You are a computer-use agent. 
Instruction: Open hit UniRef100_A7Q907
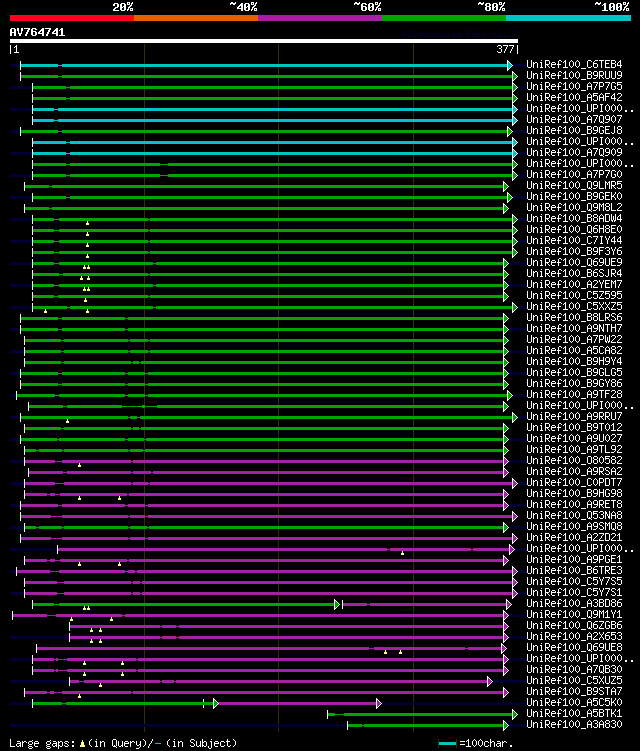574,119
